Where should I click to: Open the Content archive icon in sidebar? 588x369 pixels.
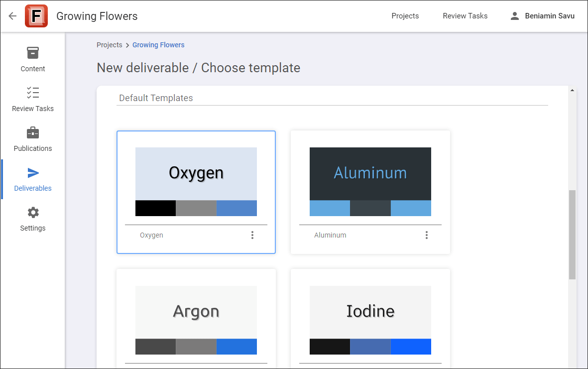33,53
